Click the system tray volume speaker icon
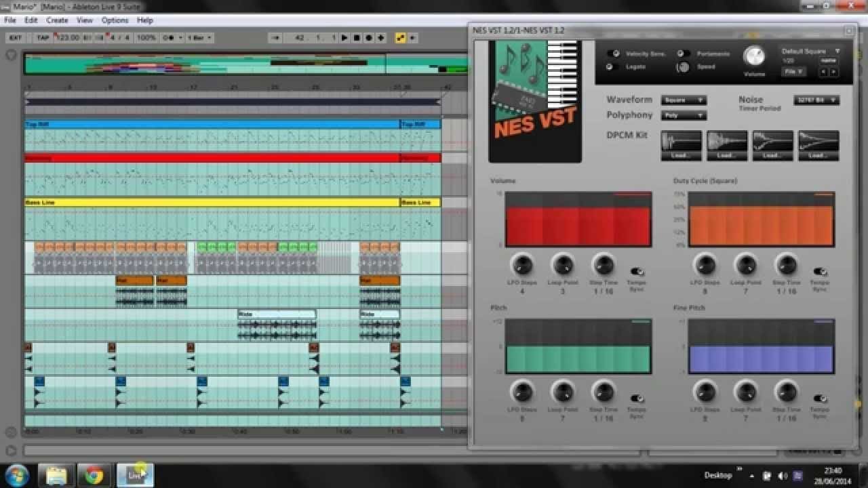The width and height of the screenshot is (868, 488). [x=783, y=475]
